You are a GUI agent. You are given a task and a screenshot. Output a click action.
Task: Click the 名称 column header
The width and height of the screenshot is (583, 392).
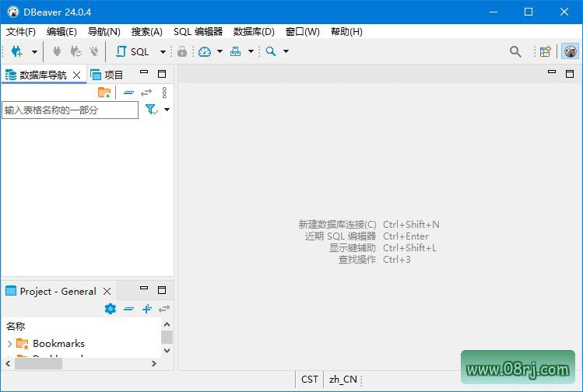[x=16, y=326]
